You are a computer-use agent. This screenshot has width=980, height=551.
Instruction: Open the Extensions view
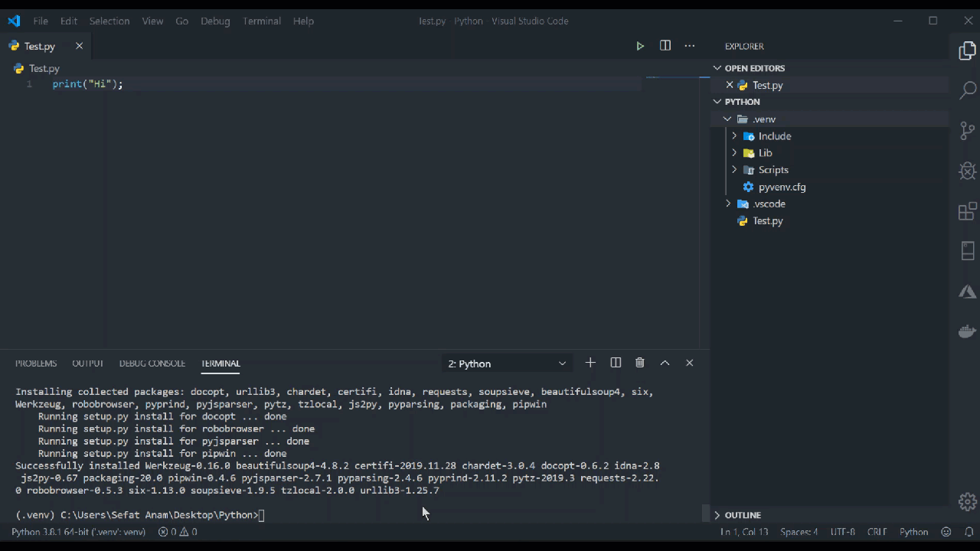click(x=968, y=210)
